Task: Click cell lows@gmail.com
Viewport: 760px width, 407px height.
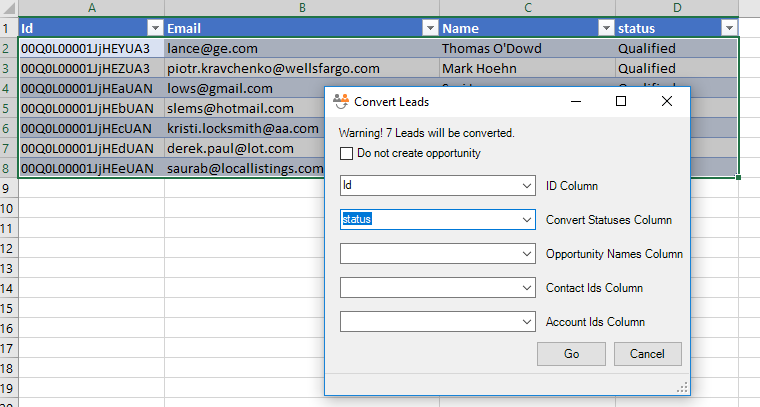Action: (244, 89)
